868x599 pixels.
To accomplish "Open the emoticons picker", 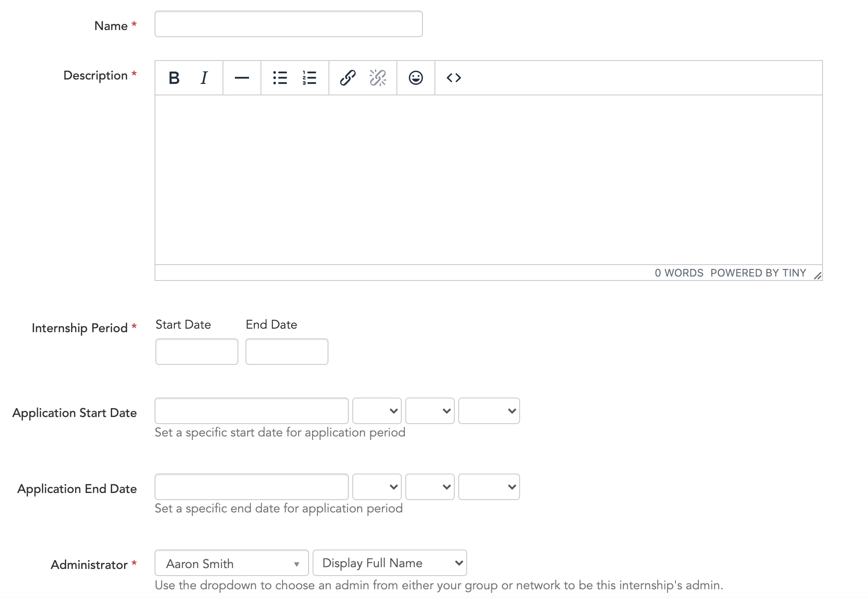I will coord(416,78).
